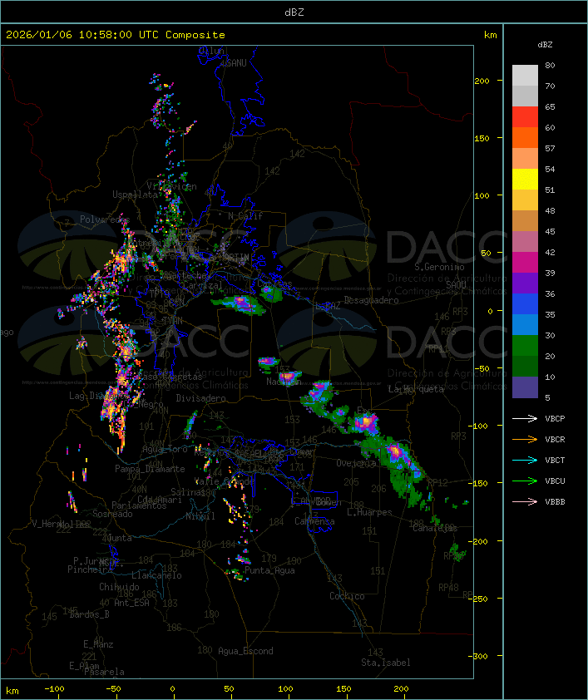Click the timestamp 2026/01/06 10:58:00 UTC Composite

point(116,35)
